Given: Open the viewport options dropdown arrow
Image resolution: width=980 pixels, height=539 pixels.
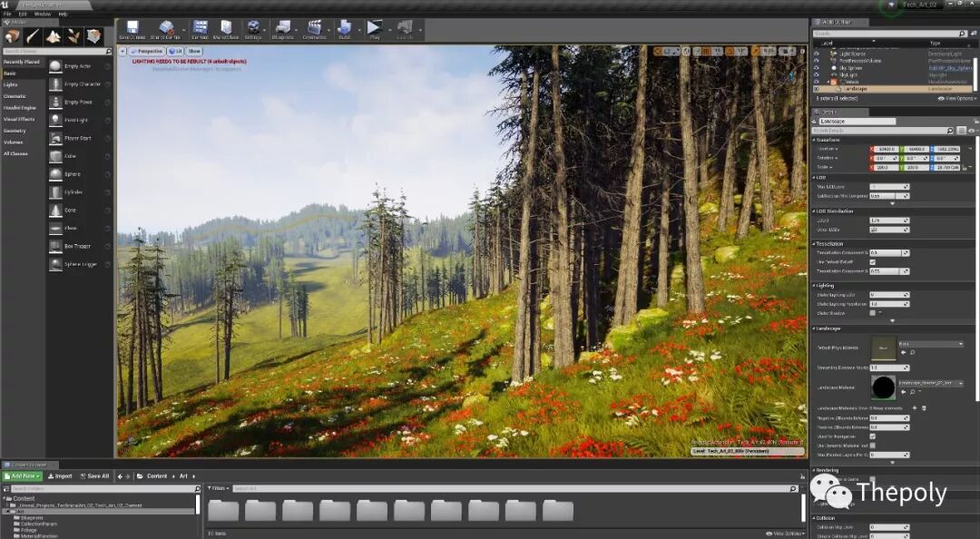Looking at the screenshot, I should (x=123, y=52).
